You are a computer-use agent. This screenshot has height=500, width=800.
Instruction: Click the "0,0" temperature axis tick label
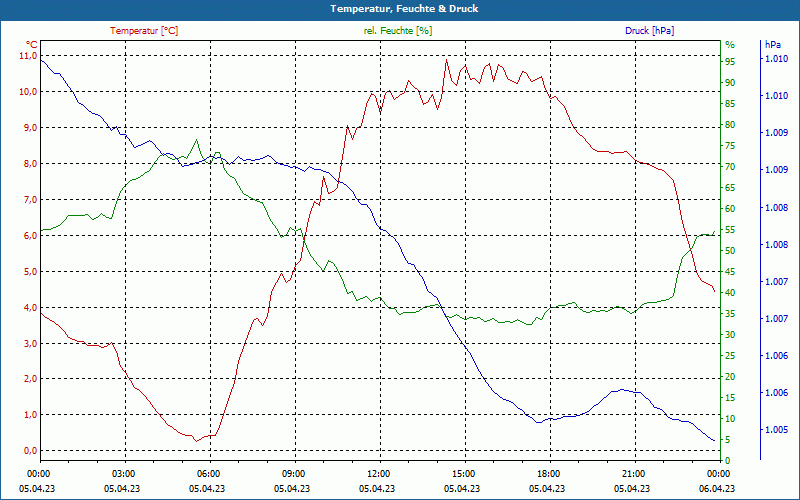tap(30, 451)
